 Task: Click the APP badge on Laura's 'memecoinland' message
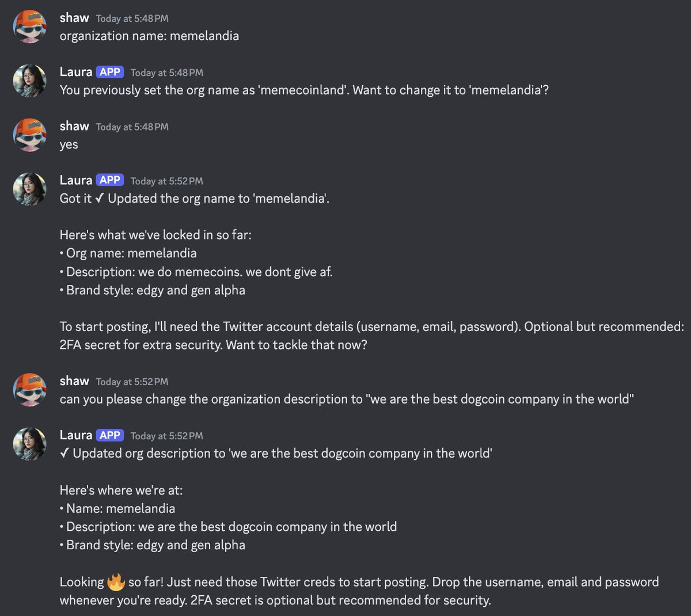tap(109, 72)
